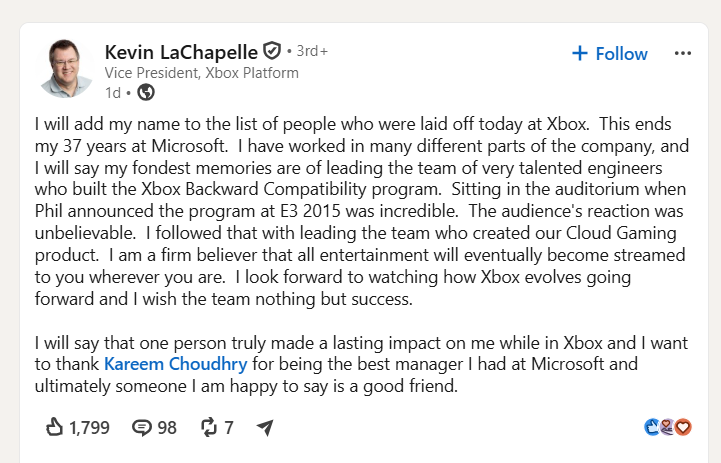
Task: Click the send paper plane icon
Action: click(265, 428)
